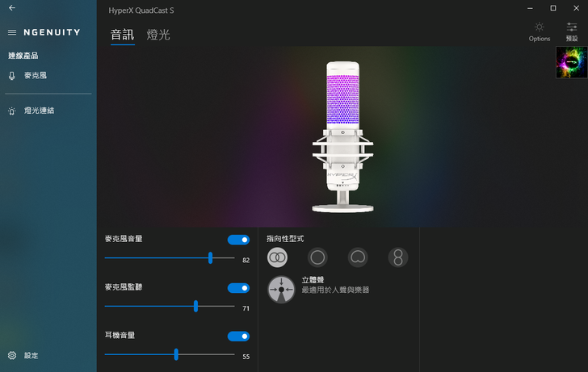Select the omnidirectional polar pattern icon
This screenshot has height=372, width=588.
tap(317, 257)
